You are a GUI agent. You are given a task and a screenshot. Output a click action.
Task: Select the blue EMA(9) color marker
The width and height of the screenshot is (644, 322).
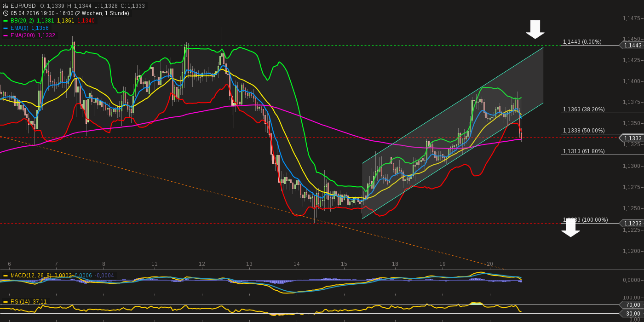(x=6, y=28)
